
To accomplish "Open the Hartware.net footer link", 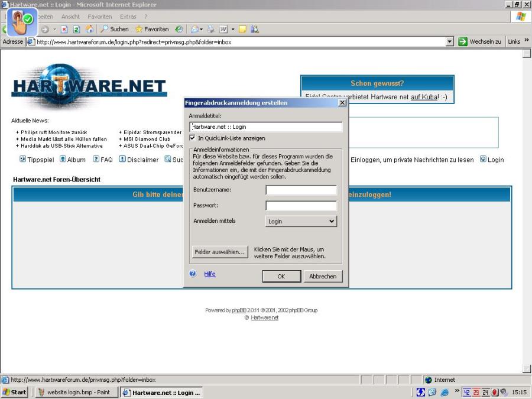I will coord(265,317).
